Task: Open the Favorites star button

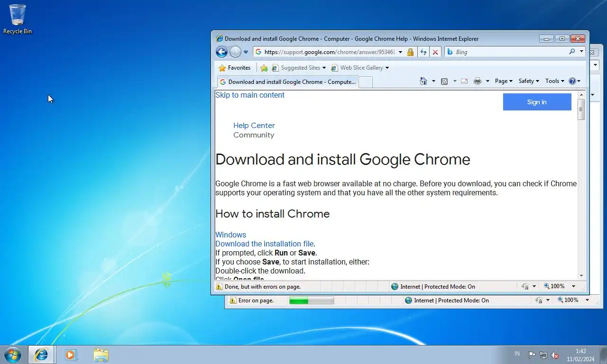Action: pos(234,68)
